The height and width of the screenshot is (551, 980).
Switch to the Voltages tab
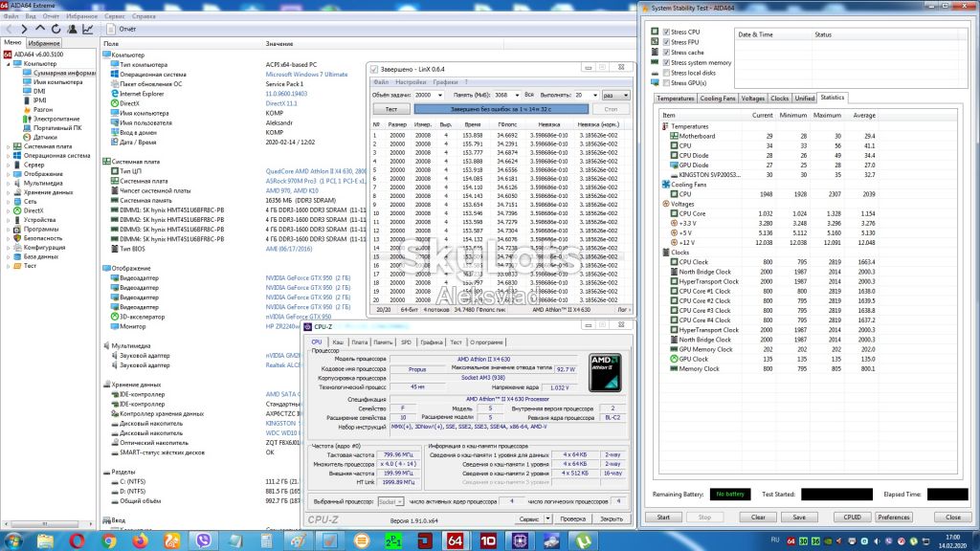[752, 99]
